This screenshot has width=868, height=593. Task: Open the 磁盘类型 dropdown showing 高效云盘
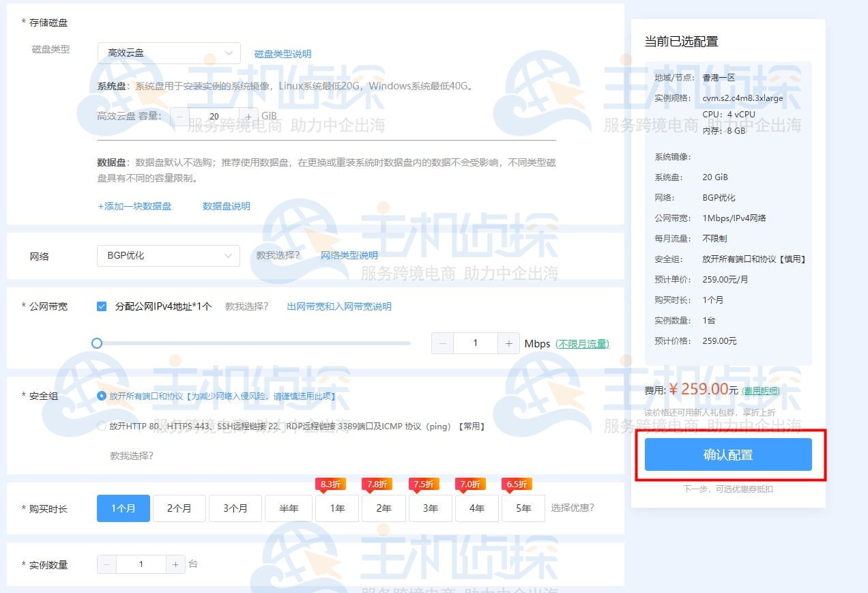[x=168, y=53]
